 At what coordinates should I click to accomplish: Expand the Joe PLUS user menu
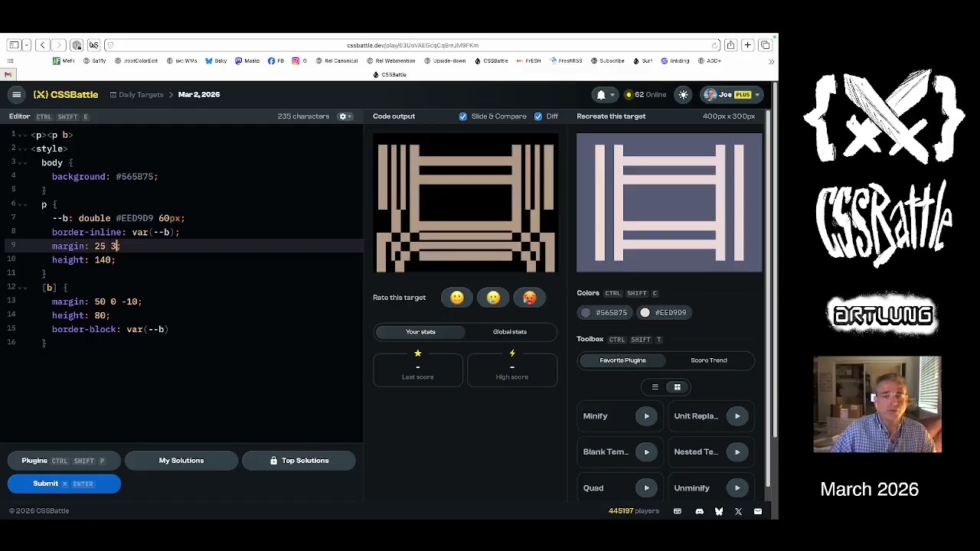point(732,95)
